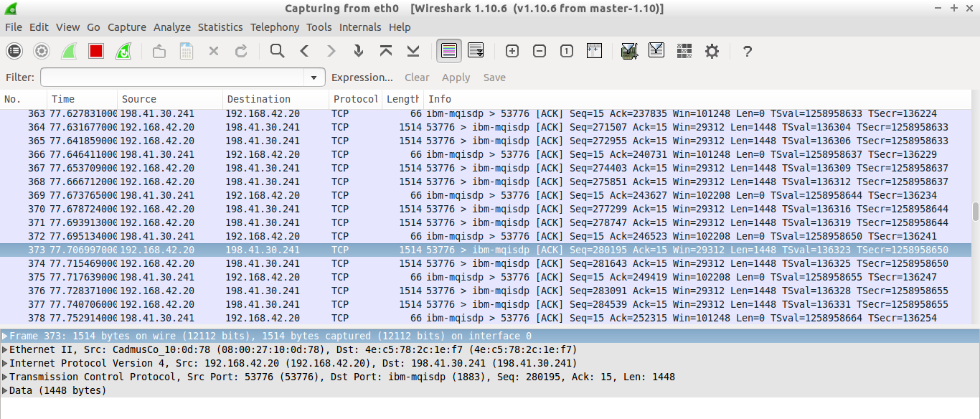Click the start capture shark fin icon
Screen dimensions: 980x419
(69, 51)
